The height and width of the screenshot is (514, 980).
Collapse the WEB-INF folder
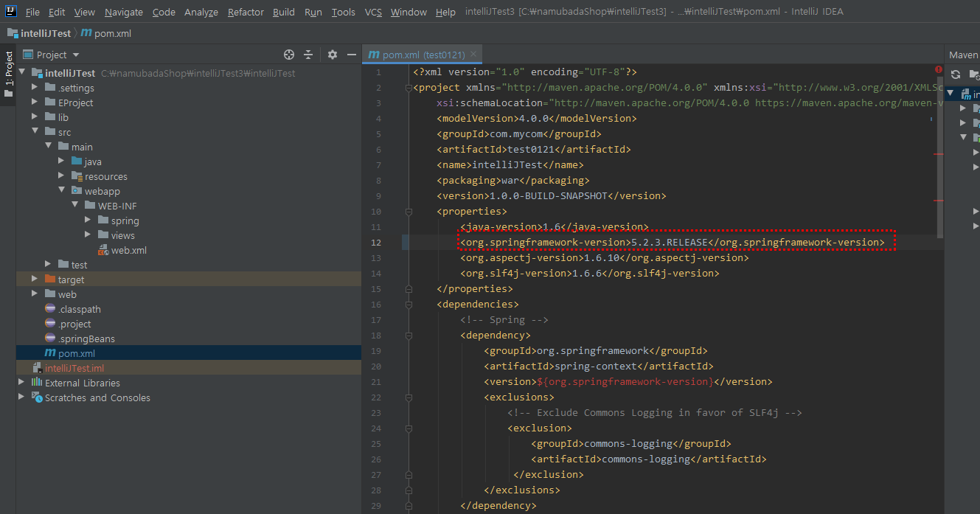tap(74, 206)
